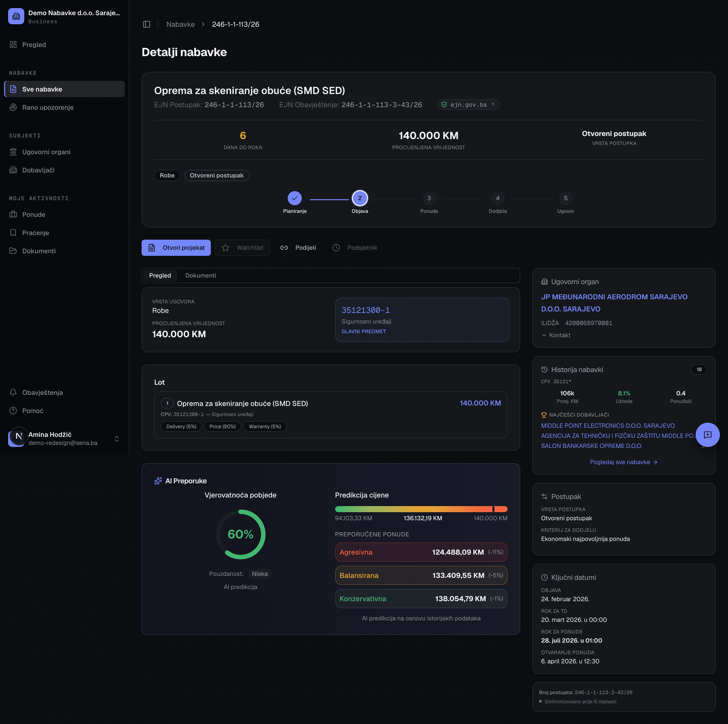Screen dimensions: 728x724
Task: Navigate to Dobavljači in the sidebar
Action: coord(64,170)
